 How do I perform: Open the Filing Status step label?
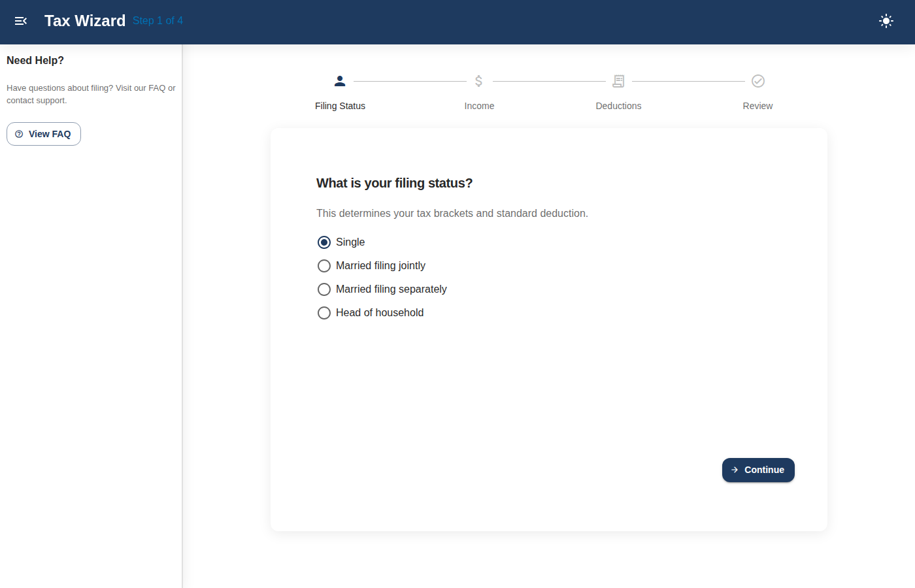340,106
